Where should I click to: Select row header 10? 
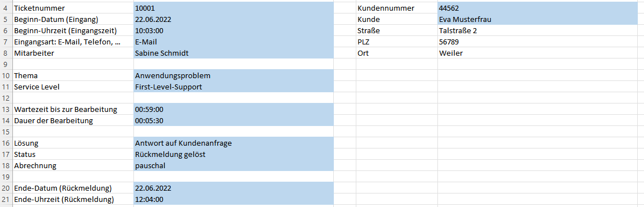[x=6, y=75]
